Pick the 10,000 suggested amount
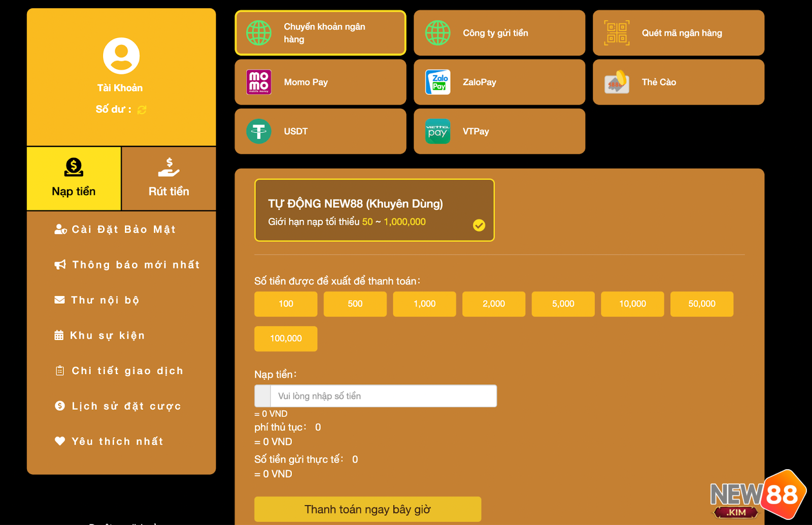 click(x=632, y=304)
